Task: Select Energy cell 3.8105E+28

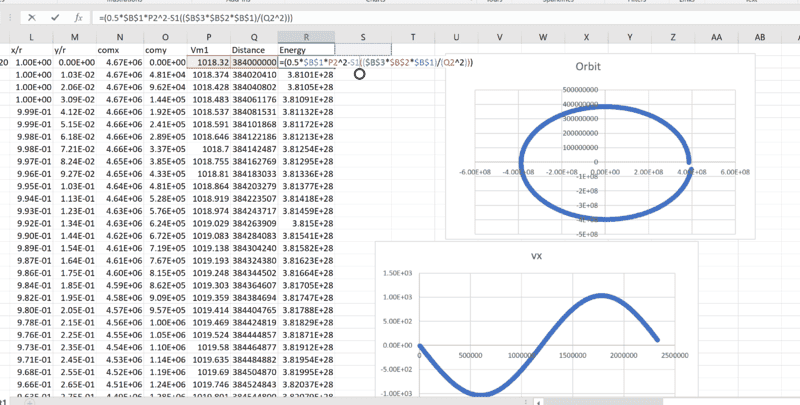Action: pyautogui.click(x=306, y=87)
